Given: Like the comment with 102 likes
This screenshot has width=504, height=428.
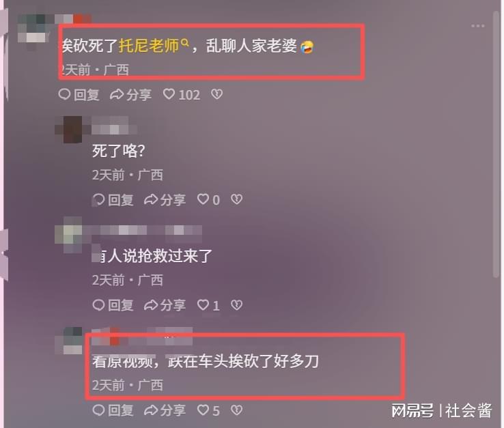Looking at the screenshot, I should [x=182, y=94].
